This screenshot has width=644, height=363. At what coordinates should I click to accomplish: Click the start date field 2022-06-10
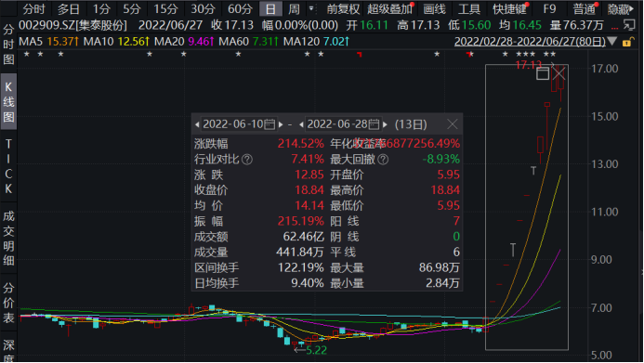pos(233,124)
